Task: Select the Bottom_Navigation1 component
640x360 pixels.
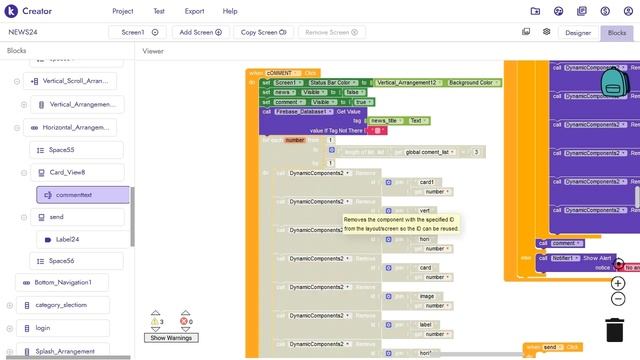Action: pyautogui.click(x=62, y=282)
